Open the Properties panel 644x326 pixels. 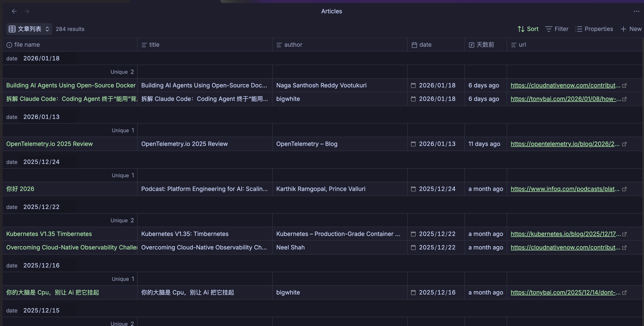click(x=594, y=29)
